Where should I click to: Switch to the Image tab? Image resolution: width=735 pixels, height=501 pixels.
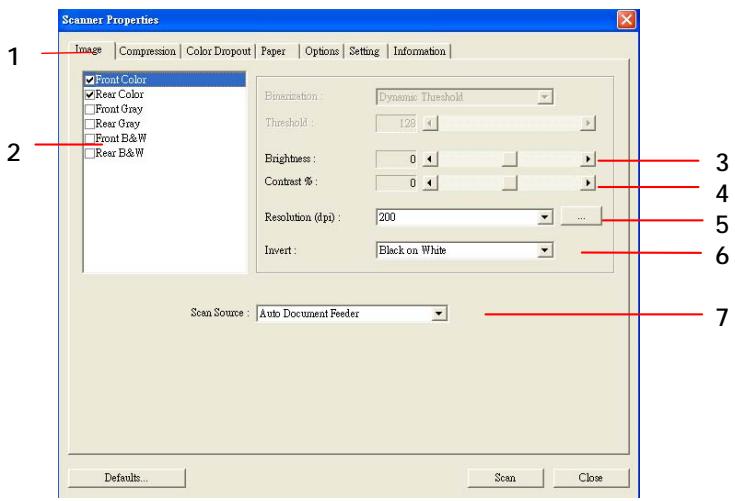[x=90, y=50]
